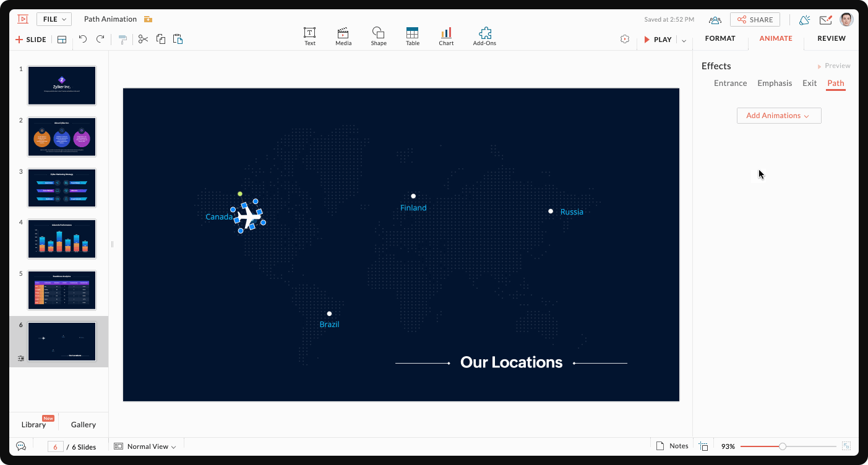868x465 pixels.
Task: Open the FILE dropdown menu
Action: [x=54, y=19]
